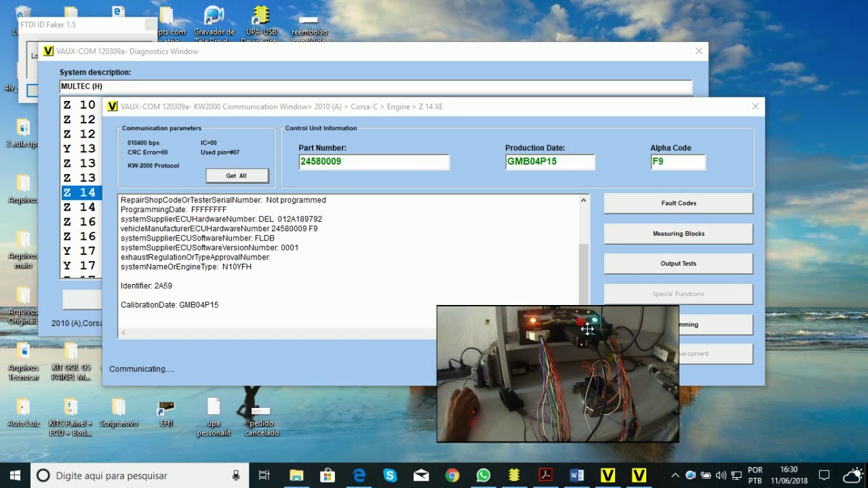The image size is (868, 488).
Task: Open File Explorer from the taskbar
Action: pos(296,475)
